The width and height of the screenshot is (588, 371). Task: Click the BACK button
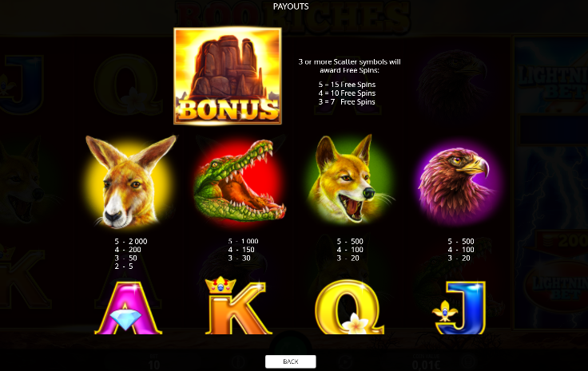click(x=291, y=361)
